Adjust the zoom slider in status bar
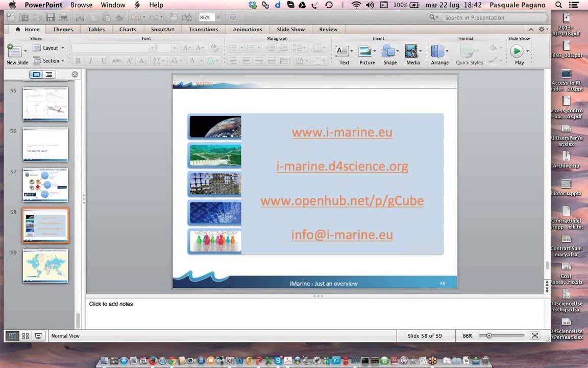588x368 pixels. click(x=489, y=336)
